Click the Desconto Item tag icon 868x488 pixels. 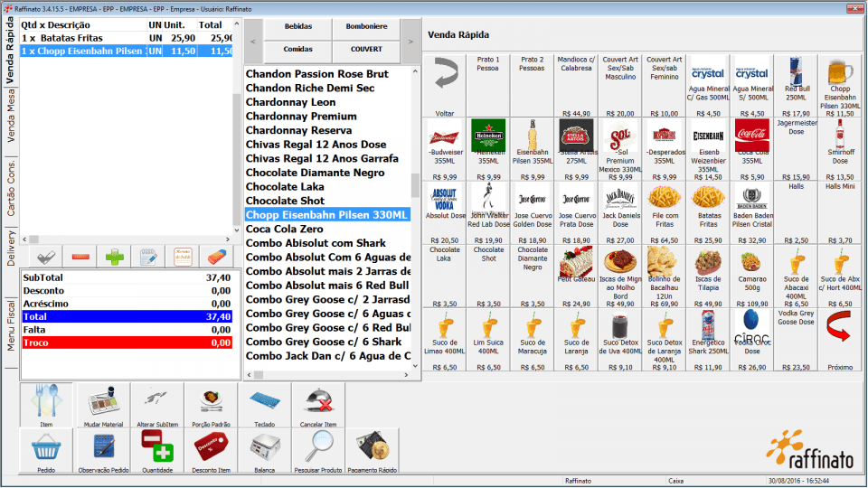(x=211, y=450)
